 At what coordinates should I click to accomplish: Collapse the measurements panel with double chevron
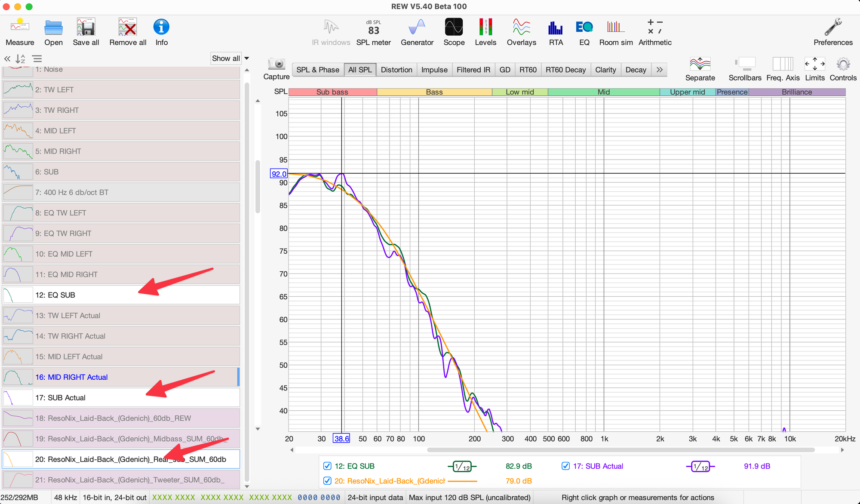[x=7, y=59]
